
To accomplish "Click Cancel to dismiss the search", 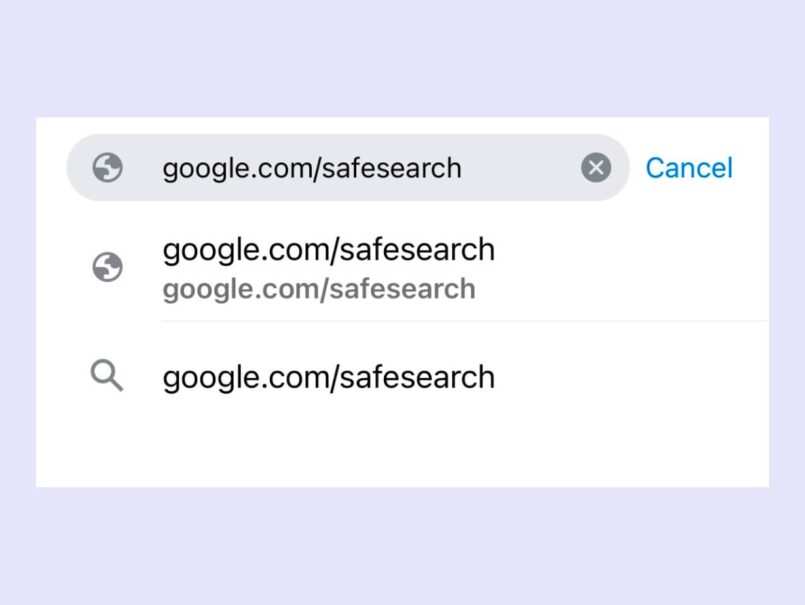I will tap(689, 168).
